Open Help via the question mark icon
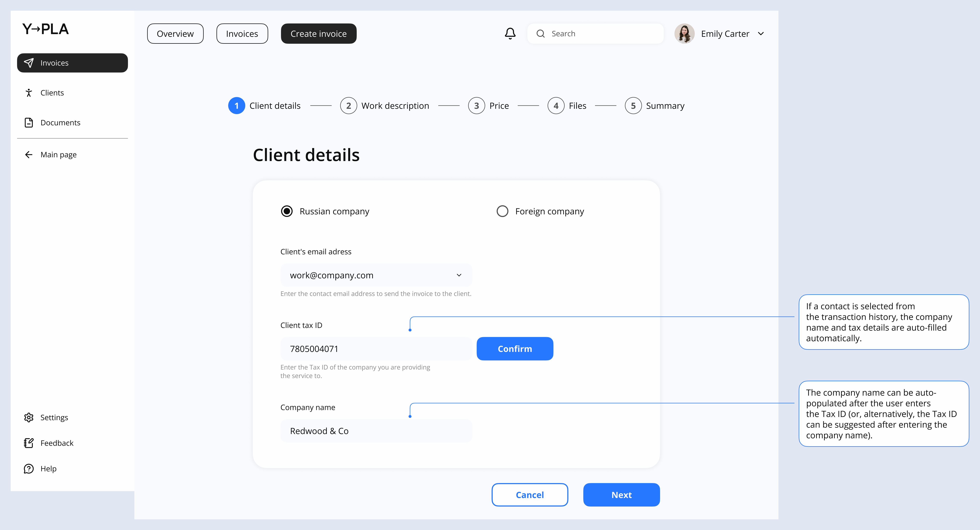 [29, 468]
